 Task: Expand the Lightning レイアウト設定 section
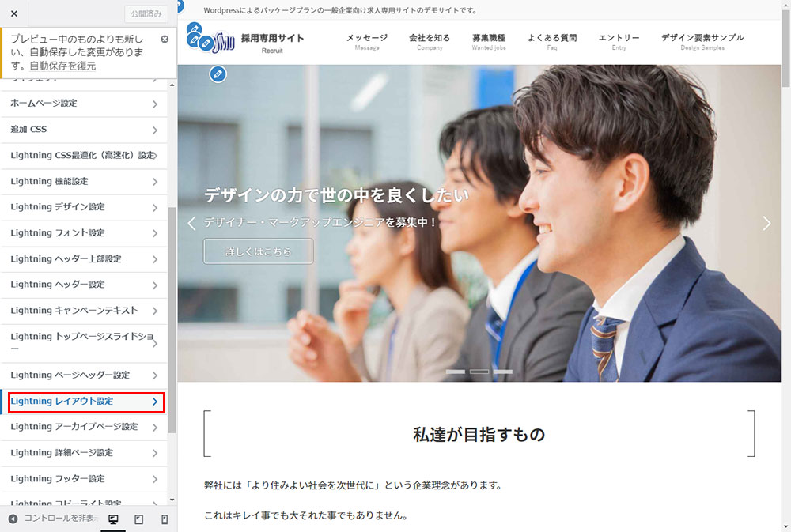click(x=84, y=402)
